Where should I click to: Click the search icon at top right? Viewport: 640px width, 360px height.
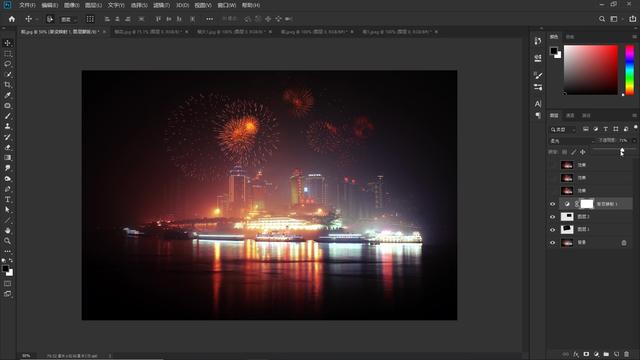coord(602,19)
